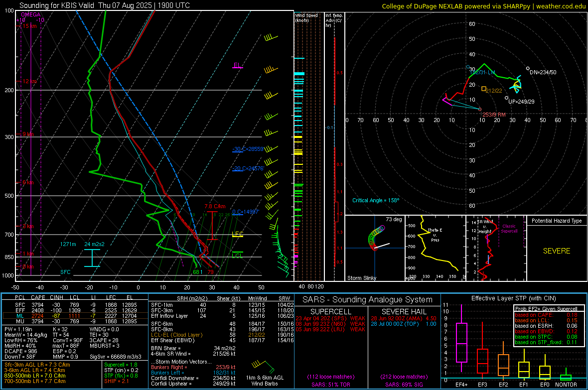This screenshot has width=588, height=390.
Task: Click the cyan 'Bunkers Left =' storm motion line
Action: 193,373
